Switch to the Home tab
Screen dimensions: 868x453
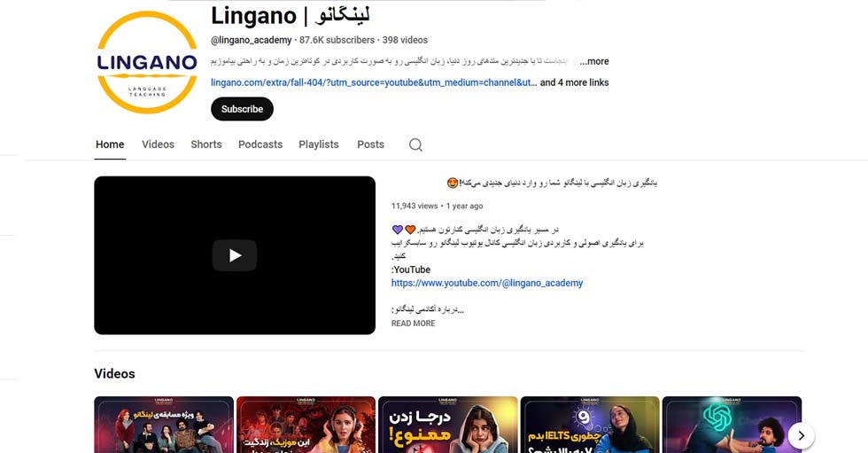(110, 144)
